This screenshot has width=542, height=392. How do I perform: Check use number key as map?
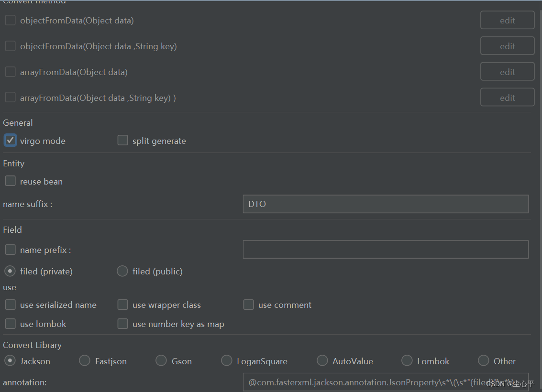pyautogui.click(x=122, y=324)
